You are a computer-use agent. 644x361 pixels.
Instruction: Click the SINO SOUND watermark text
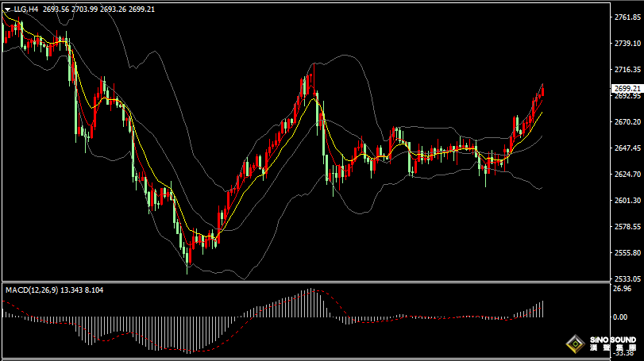[613, 340]
